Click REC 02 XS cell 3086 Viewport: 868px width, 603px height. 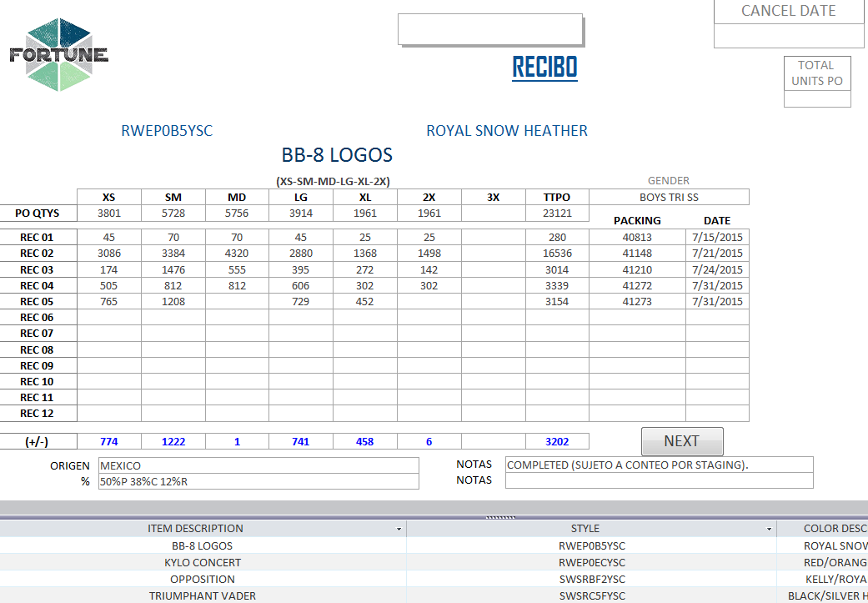coord(109,253)
